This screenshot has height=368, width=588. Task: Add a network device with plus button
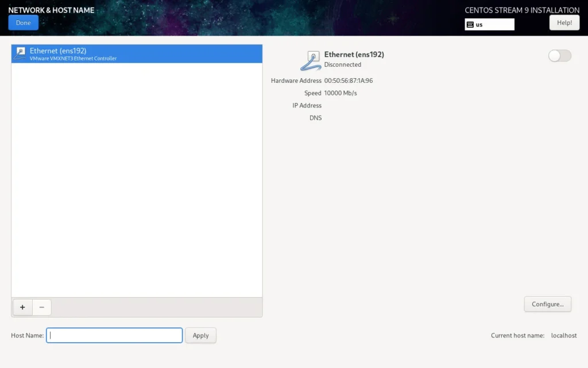[x=22, y=307]
